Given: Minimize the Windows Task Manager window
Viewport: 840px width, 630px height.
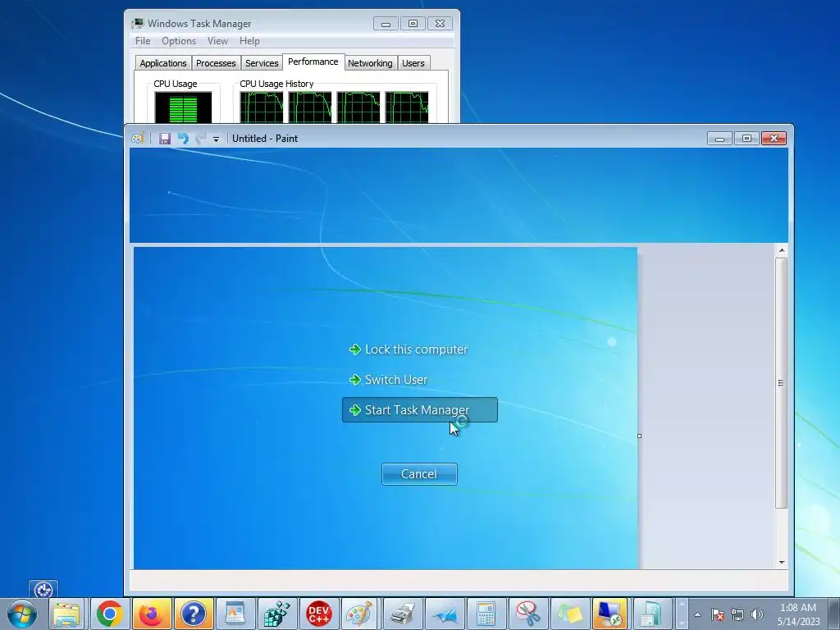Looking at the screenshot, I should 386,24.
